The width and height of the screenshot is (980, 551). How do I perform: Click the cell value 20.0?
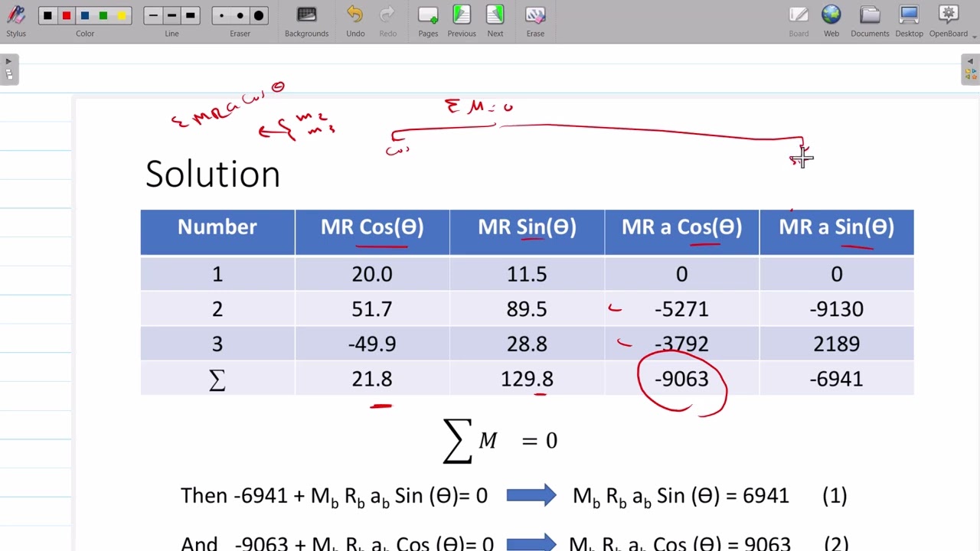[372, 274]
